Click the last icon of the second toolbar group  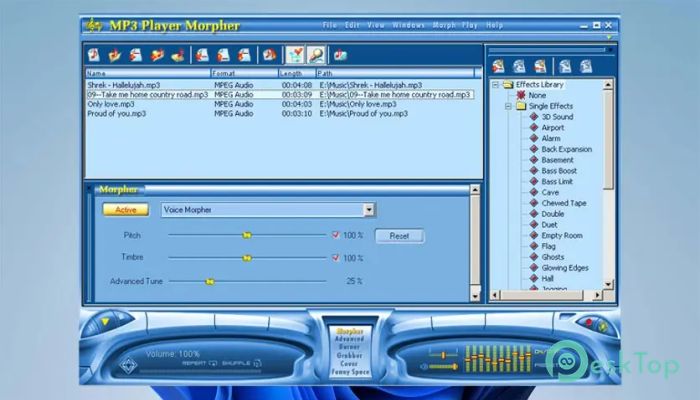[x=244, y=55]
